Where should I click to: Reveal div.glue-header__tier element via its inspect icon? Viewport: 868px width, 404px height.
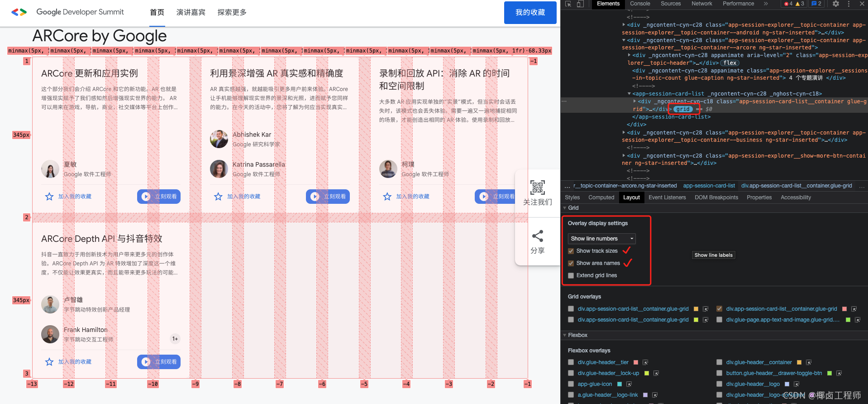645,362
